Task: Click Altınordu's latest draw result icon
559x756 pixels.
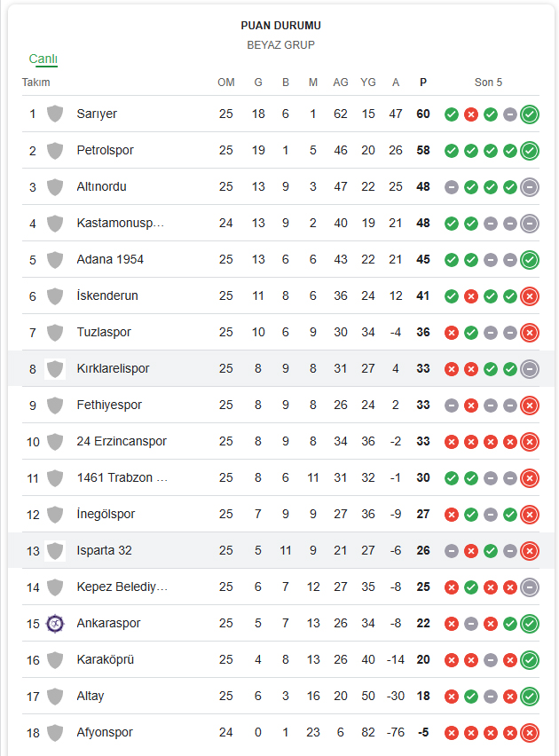Action: [x=530, y=187]
